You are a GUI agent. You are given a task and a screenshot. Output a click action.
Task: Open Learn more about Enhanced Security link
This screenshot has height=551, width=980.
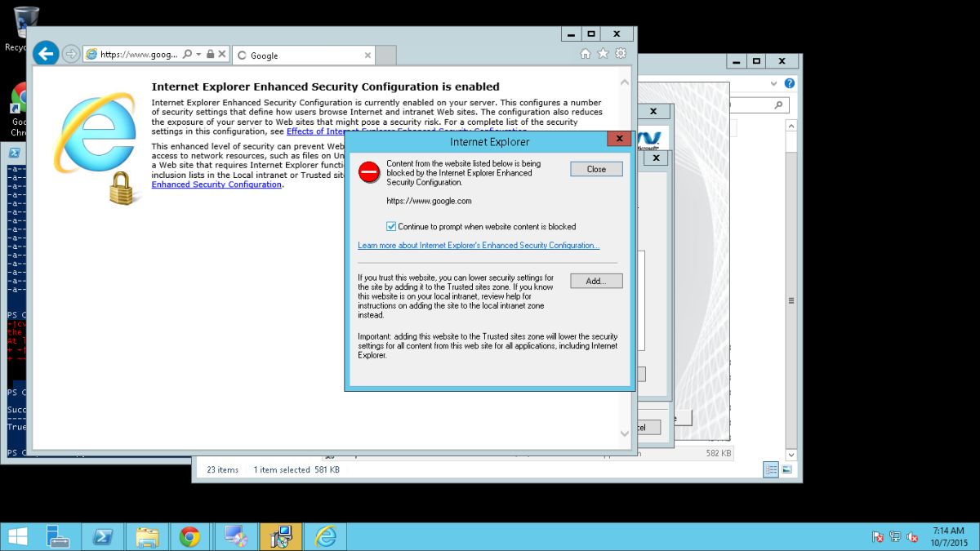(x=479, y=245)
